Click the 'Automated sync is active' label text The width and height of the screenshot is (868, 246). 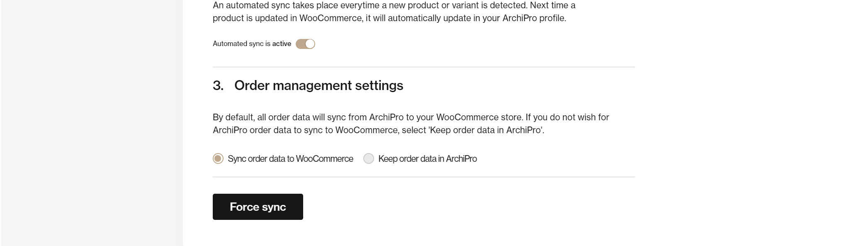(x=252, y=44)
